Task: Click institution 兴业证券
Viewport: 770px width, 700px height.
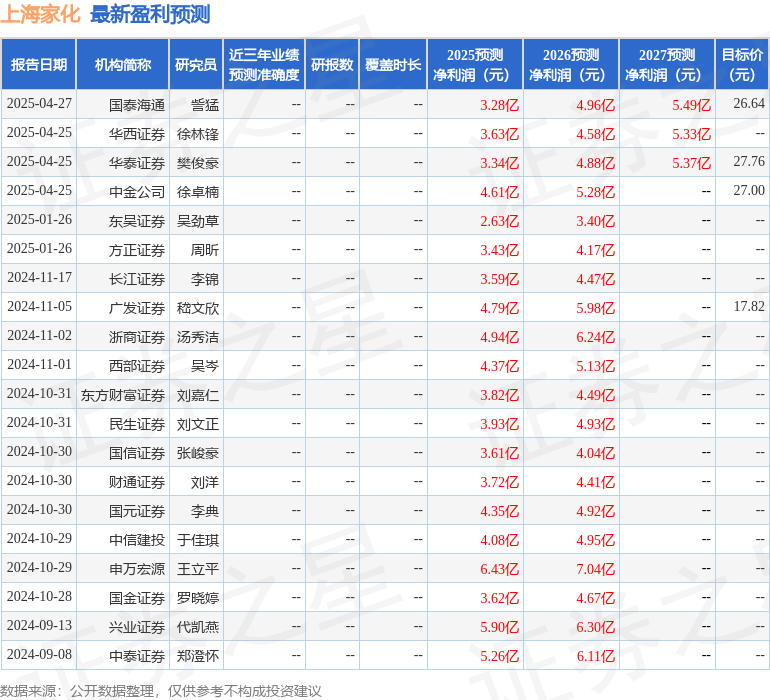Action: [x=137, y=627]
